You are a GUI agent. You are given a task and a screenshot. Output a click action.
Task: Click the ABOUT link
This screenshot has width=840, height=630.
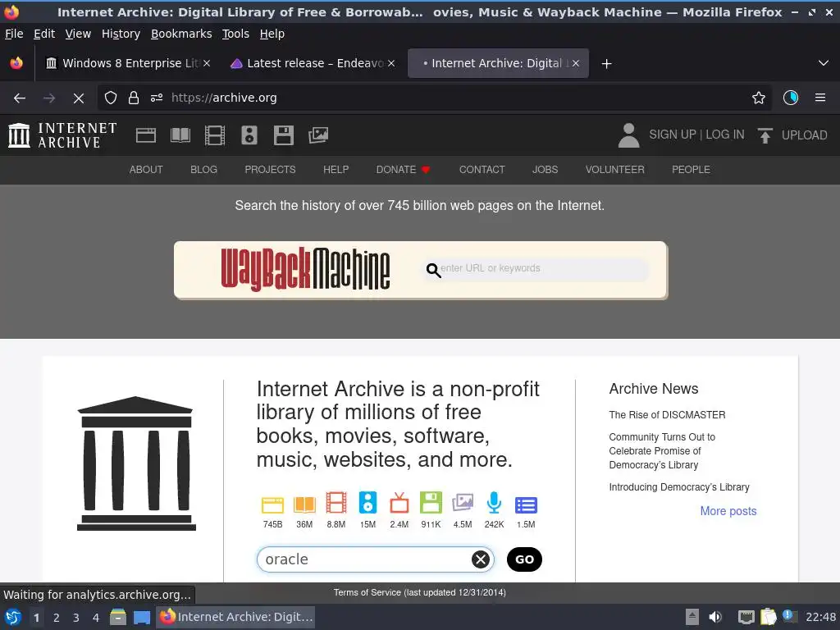coord(146,170)
